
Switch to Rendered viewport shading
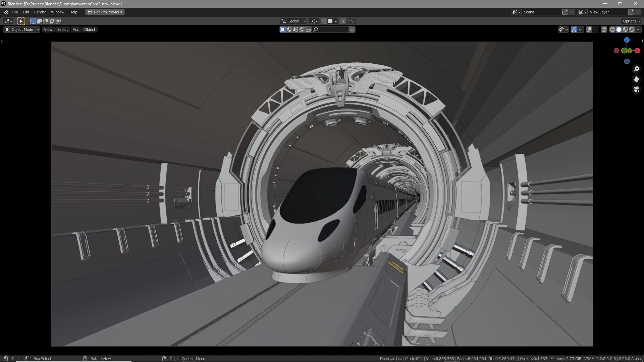click(632, 29)
